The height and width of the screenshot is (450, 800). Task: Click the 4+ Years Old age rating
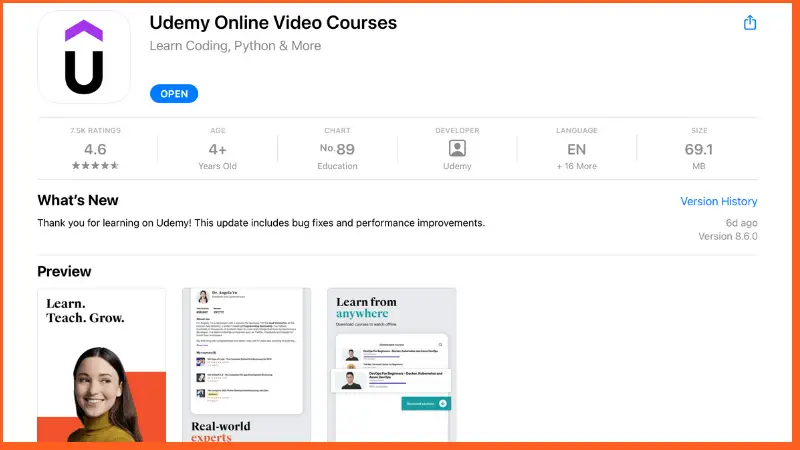point(217,149)
